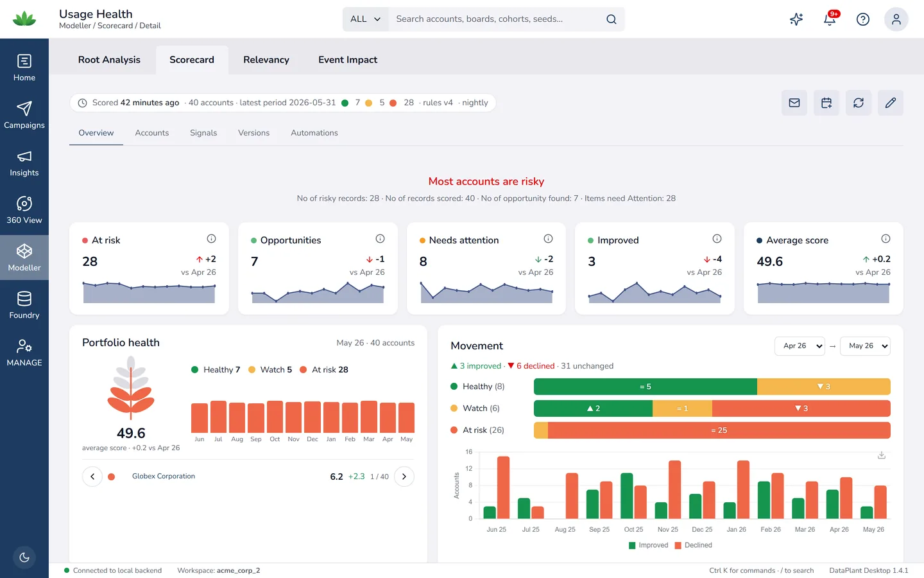Screen dimensions: 924x578
Task: Open the ALL search scope dropdown
Action: pyautogui.click(x=366, y=19)
